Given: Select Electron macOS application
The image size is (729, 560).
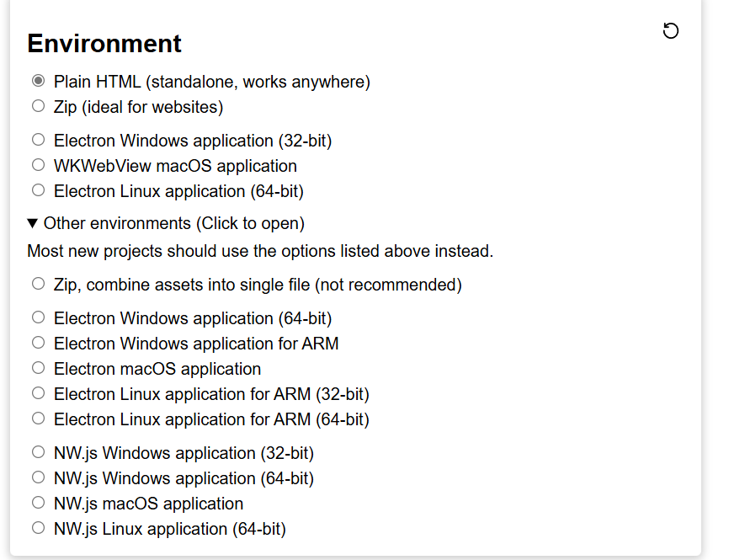Looking at the screenshot, I should pos(38,368).
